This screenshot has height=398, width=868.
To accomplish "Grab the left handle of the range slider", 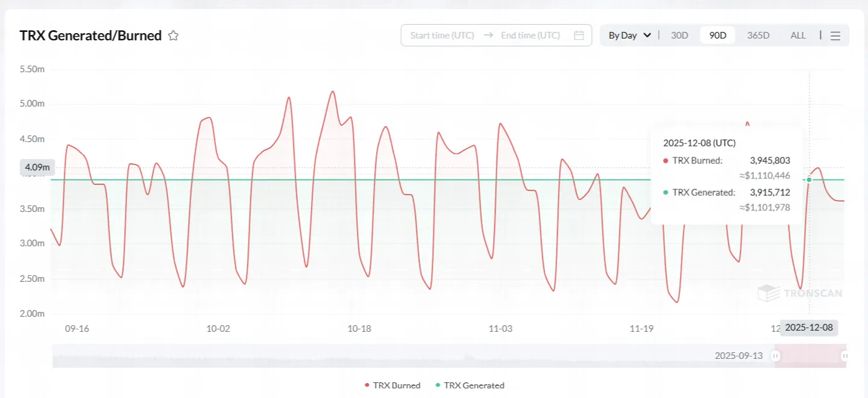I will click(776, 356).
